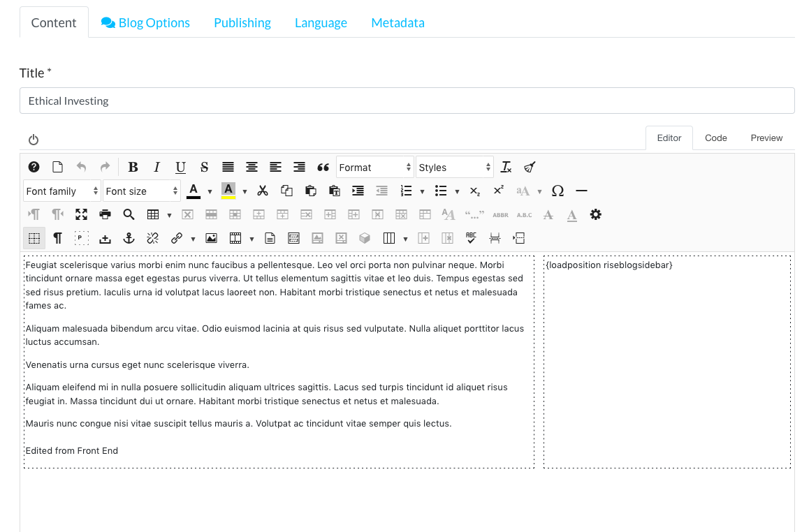Insert a non-breaking space

tap(105, 237)
